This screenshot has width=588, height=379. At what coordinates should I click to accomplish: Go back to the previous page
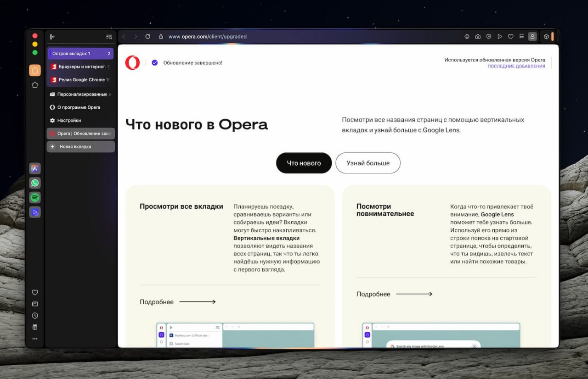click(x=124, y=37)
